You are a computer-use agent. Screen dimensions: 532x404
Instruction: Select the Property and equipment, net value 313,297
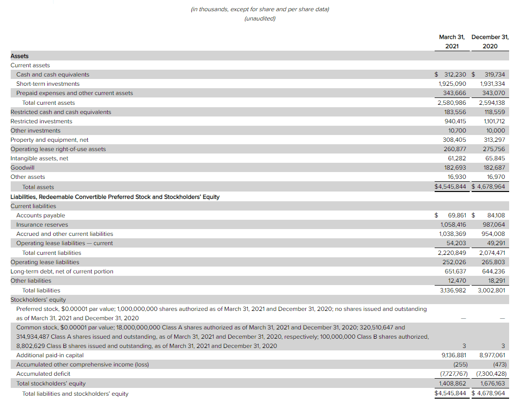point(494,140)
